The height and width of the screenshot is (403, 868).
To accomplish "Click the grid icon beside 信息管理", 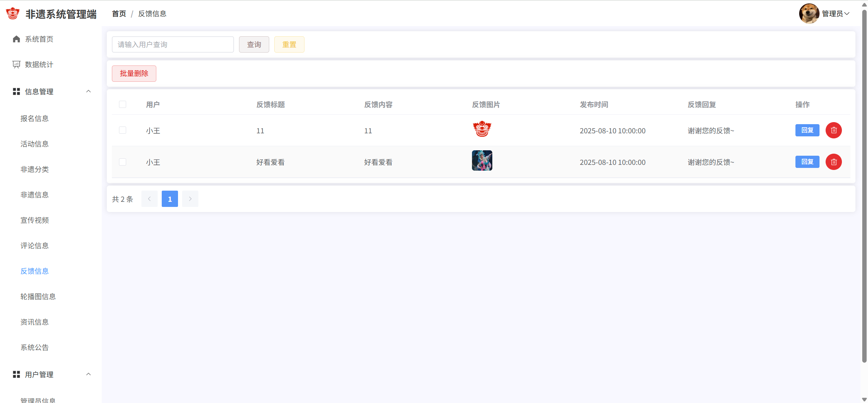I will 16,92.
